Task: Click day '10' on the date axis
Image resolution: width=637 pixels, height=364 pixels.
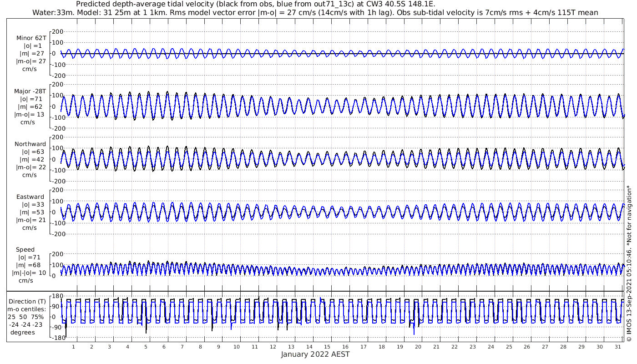Action: (237, 347)
